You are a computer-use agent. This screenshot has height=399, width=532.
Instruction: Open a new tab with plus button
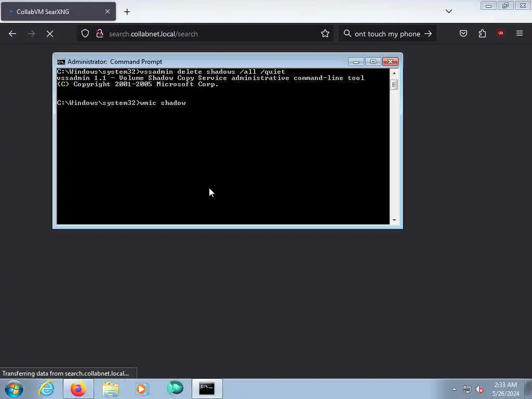pyautogui.click(x=127, y=12)
